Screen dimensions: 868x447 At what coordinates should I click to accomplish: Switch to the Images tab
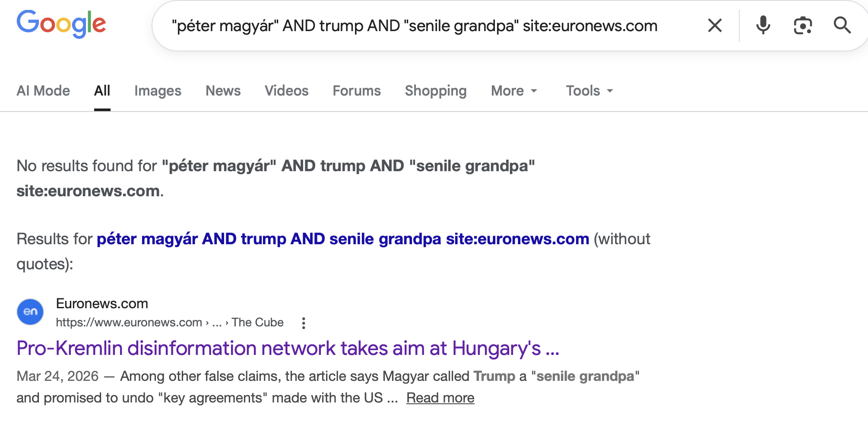(158, 91)
